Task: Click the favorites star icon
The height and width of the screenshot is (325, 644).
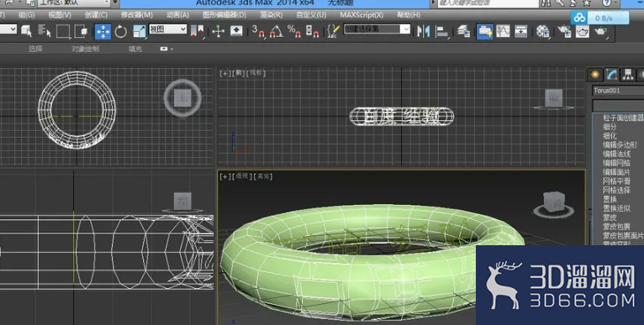Action: (x=587, y=3)
